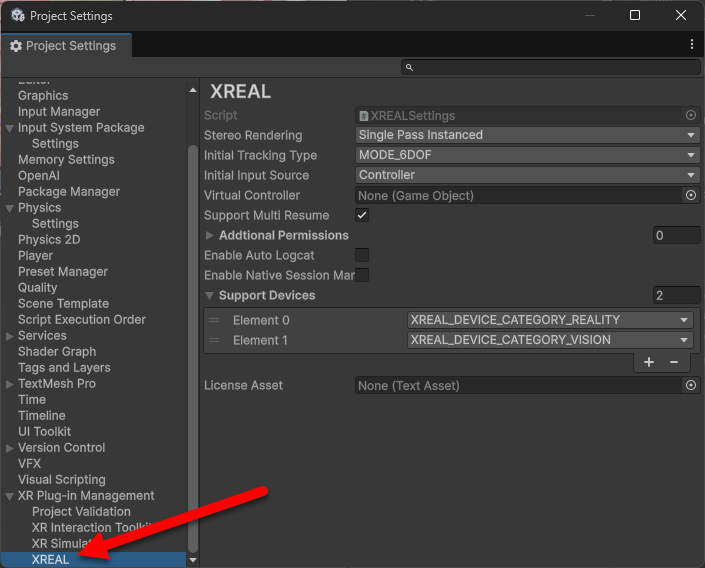
Task: Expand Version Control tree node
Action: pyautogui.click(x=9, y=448)
